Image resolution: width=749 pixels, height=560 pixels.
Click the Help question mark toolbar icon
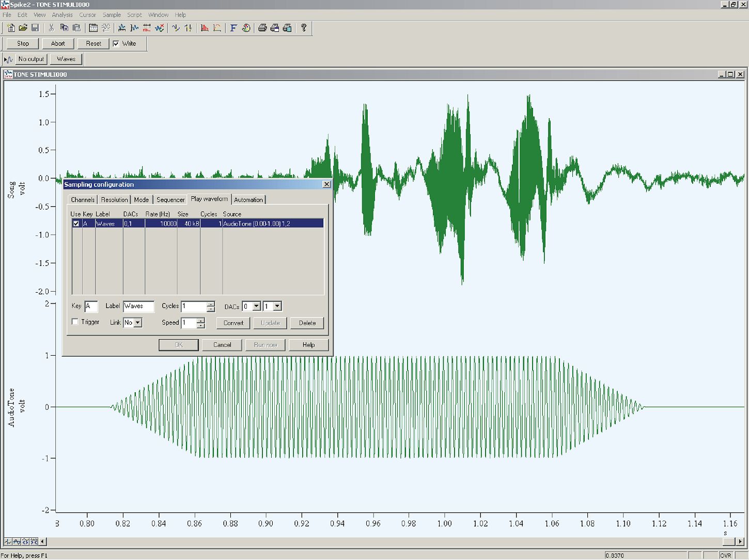(x=304, y=28)
